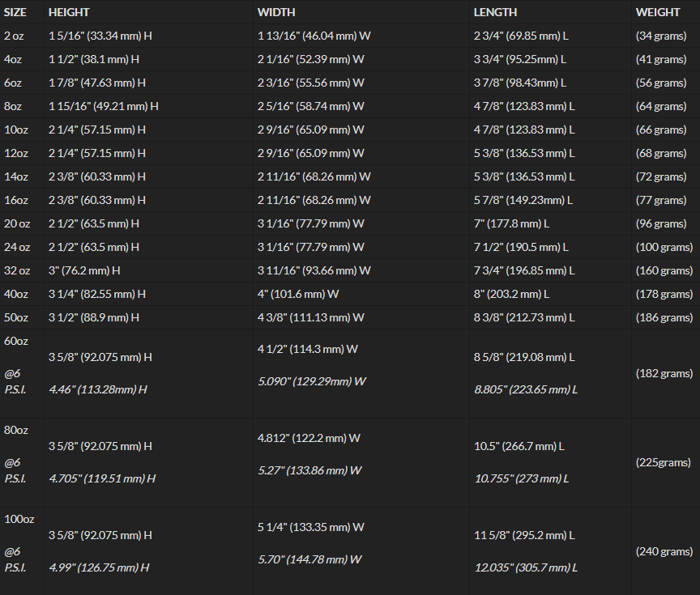Image resolution: width=700 pixels, height=595 pixels.
Task: Click the 50oz width 4 3/8" cell
Action: coord(311,317)
